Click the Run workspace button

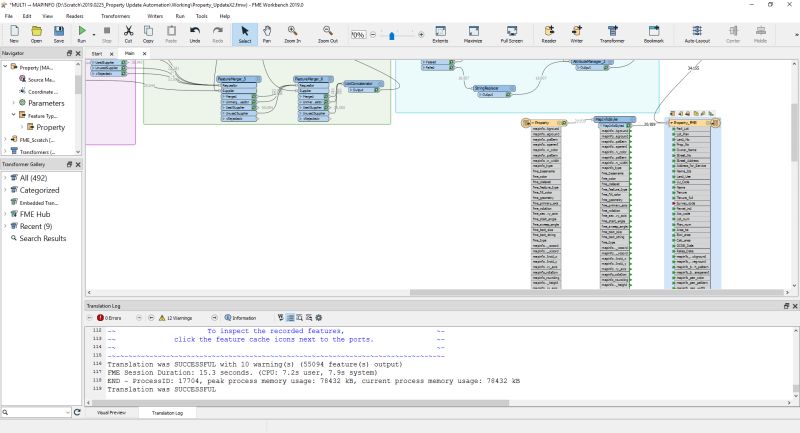(x=82, y=33)
